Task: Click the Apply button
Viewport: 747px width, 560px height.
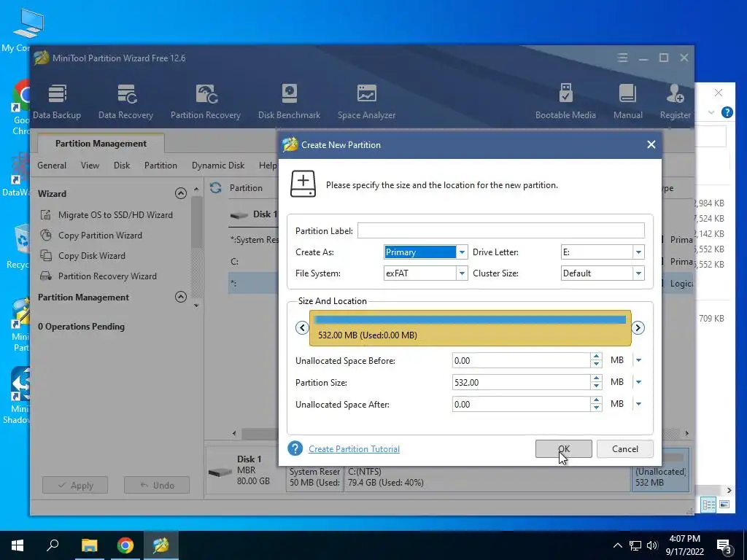Action: 75,485
